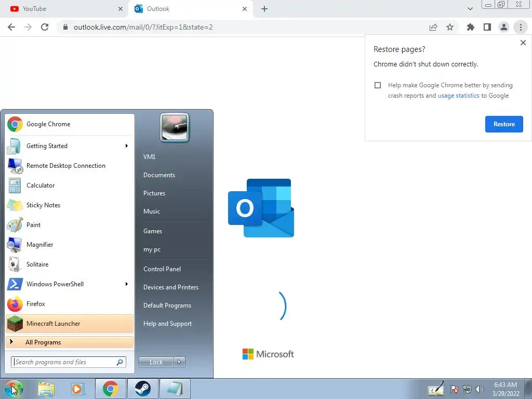Screen dimensions: 532x399
Task: Click the Chrome address bar URL
Action: (x=143, y=27)
